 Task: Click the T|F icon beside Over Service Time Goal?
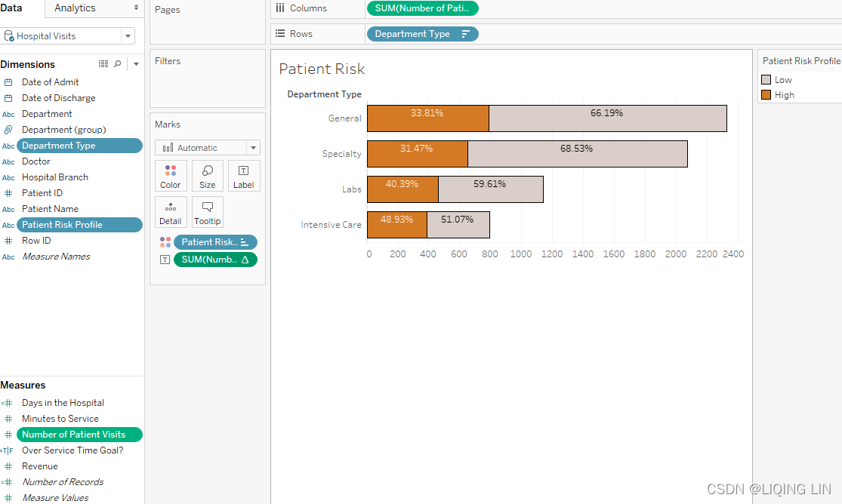pos(8,451)
